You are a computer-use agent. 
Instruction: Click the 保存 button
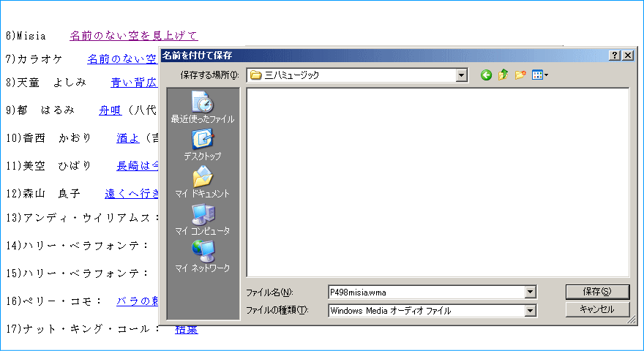pyautogui.click(x=597, y=291)
